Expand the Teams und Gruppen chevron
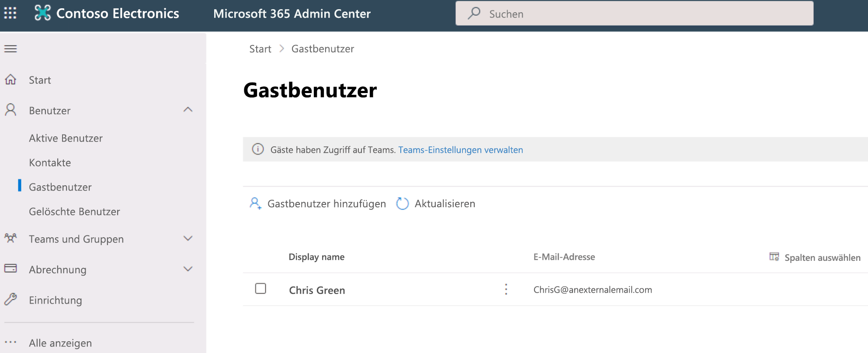The width and height of the screenshot is (868, 353). point(188,239)
